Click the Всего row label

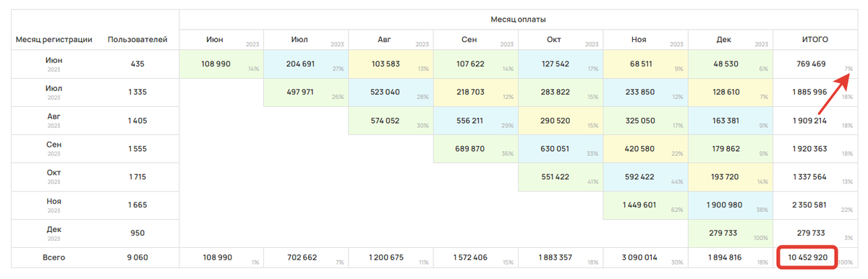coord(54,257)
